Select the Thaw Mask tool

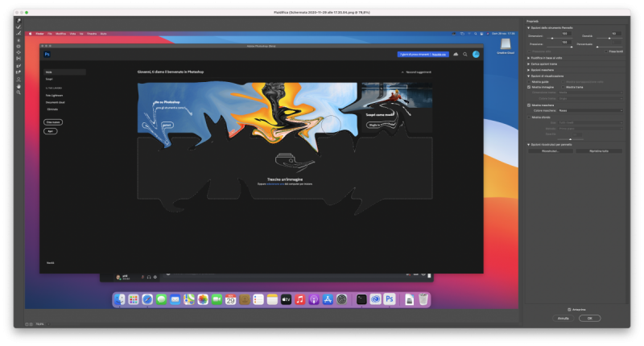pos(19,72)
